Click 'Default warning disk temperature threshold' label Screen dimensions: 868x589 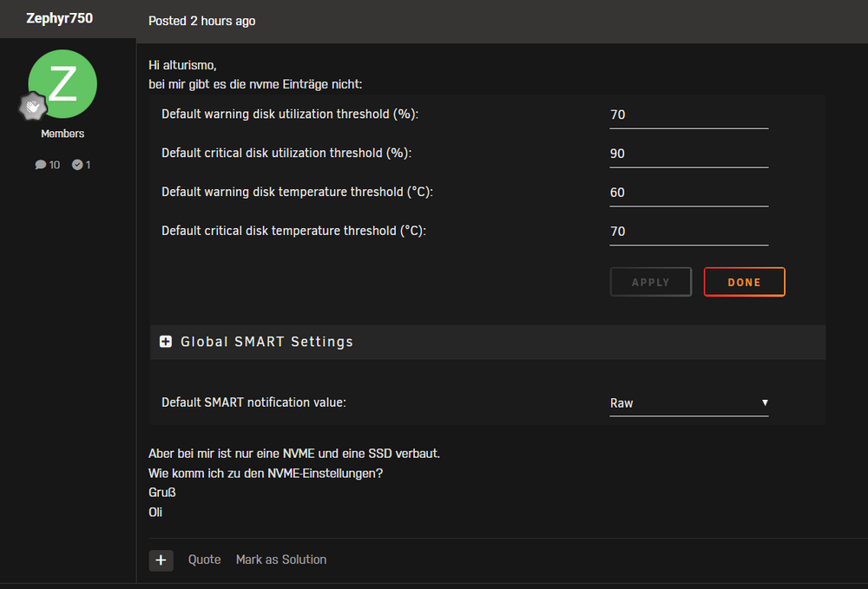point(297,192)
